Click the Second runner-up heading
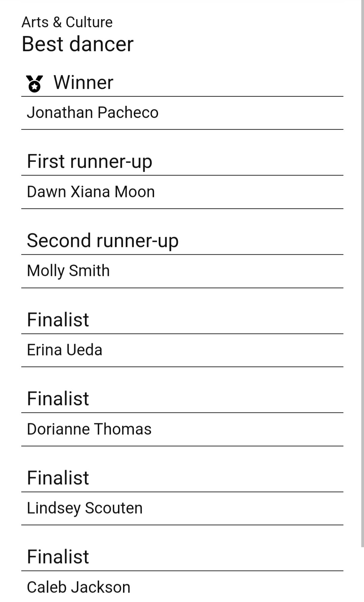Viewport: 364px width, 602px height. [x=103, y=241]
